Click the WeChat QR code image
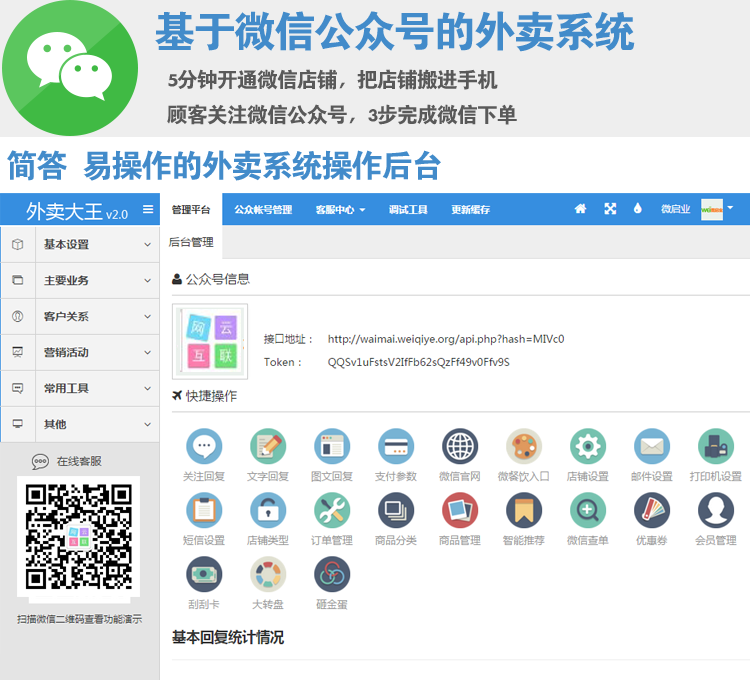 pos(78,536)
